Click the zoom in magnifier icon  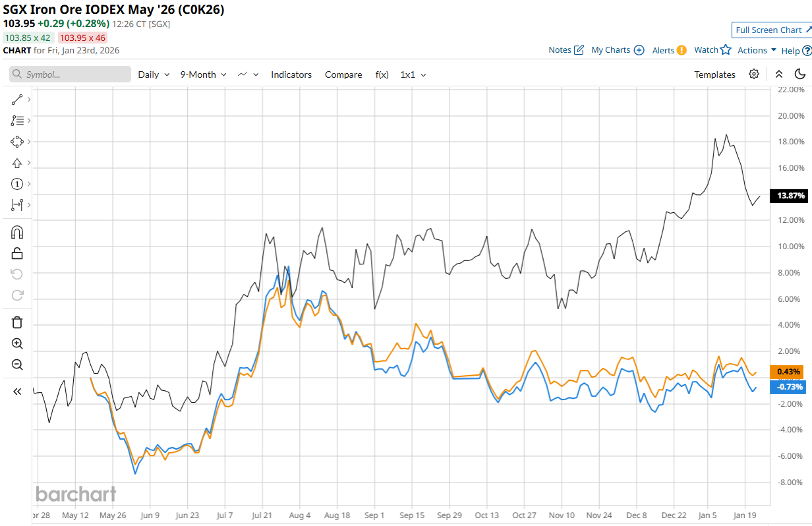[17, 343]
